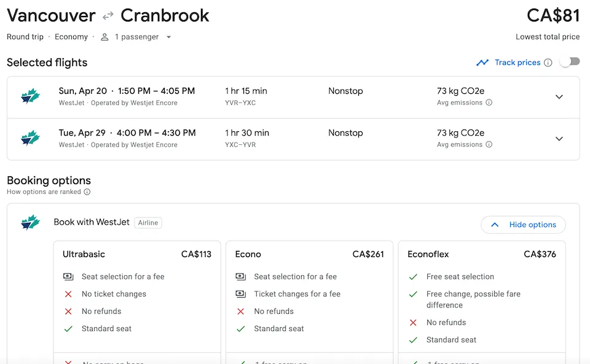This screenshot has height=364, width=590.
Task: Click the round trip swap arrows icon
Action: click(x=108, y=16)
